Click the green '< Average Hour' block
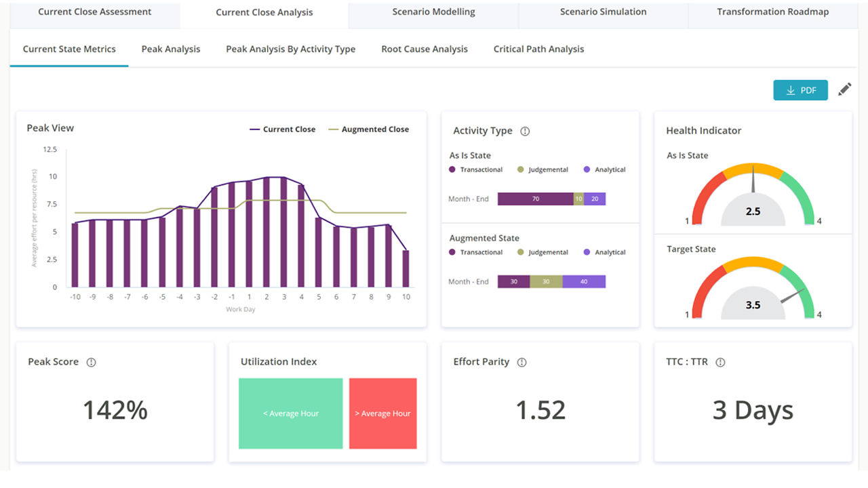The height and width of the screenshot is (488, 868). pos(290,413)
